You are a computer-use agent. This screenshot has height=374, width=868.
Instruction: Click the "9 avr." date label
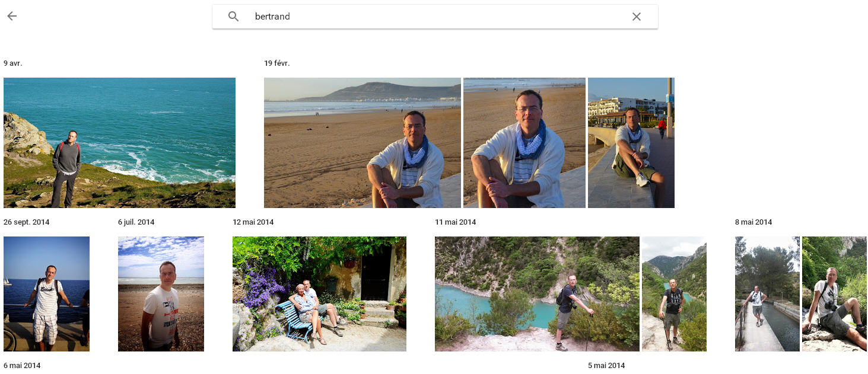point(13,63)
